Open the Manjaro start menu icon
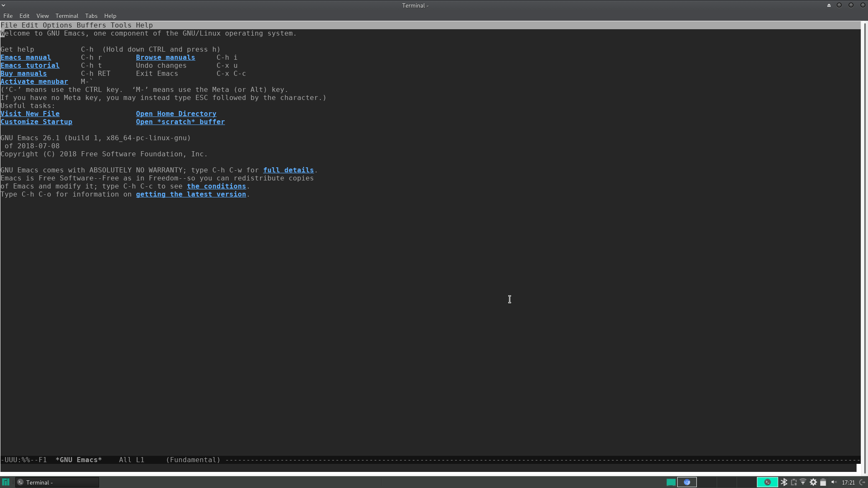The width and height of the screenshot is (868, 488). click(6, 482)
